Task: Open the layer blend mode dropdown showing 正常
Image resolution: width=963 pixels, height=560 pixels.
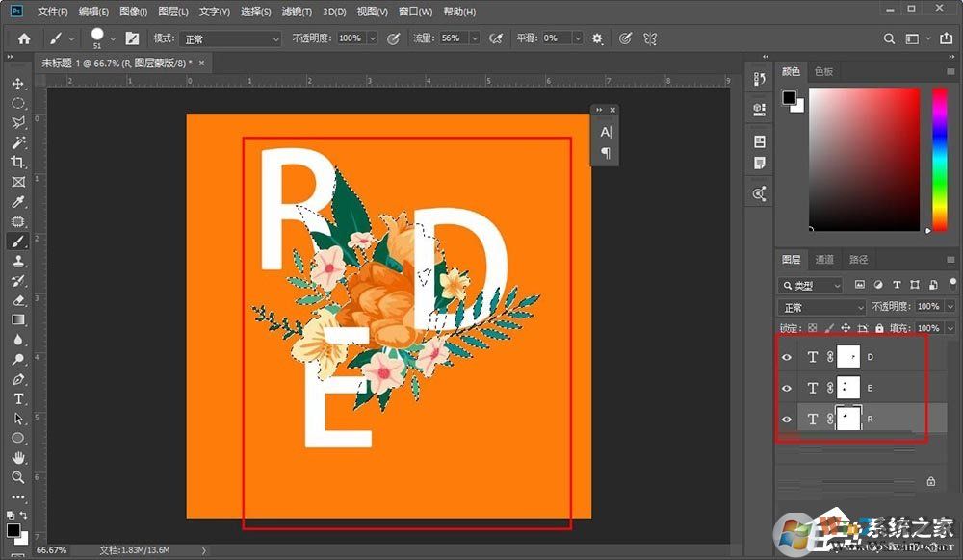Action: point(820,306)
